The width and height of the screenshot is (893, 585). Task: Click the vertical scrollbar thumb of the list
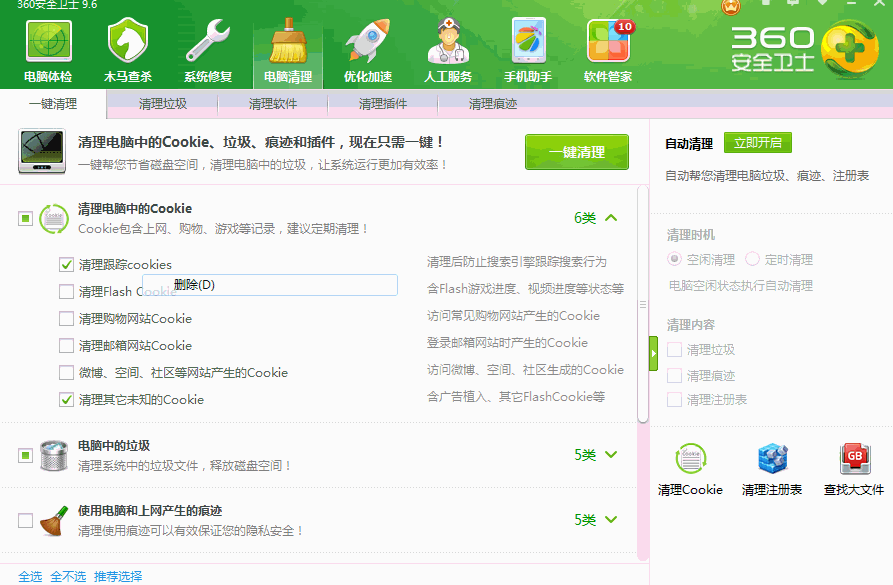[643, 304]
